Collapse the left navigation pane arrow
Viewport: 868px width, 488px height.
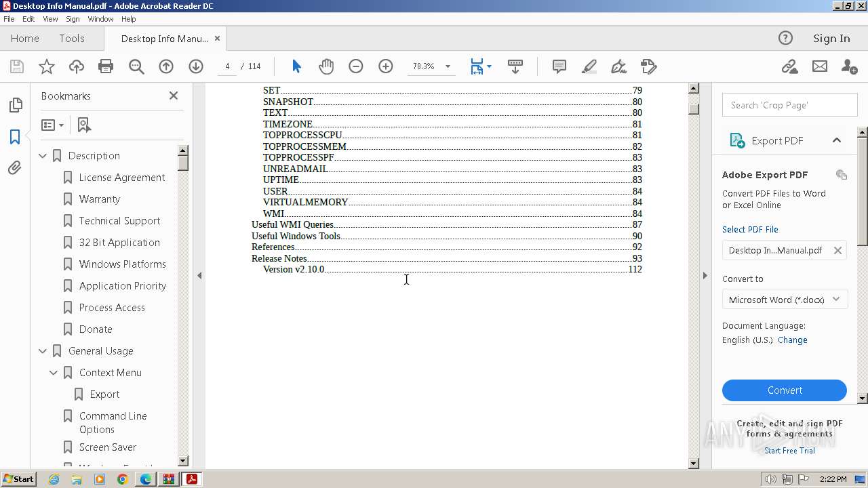(x=199, y=275)
